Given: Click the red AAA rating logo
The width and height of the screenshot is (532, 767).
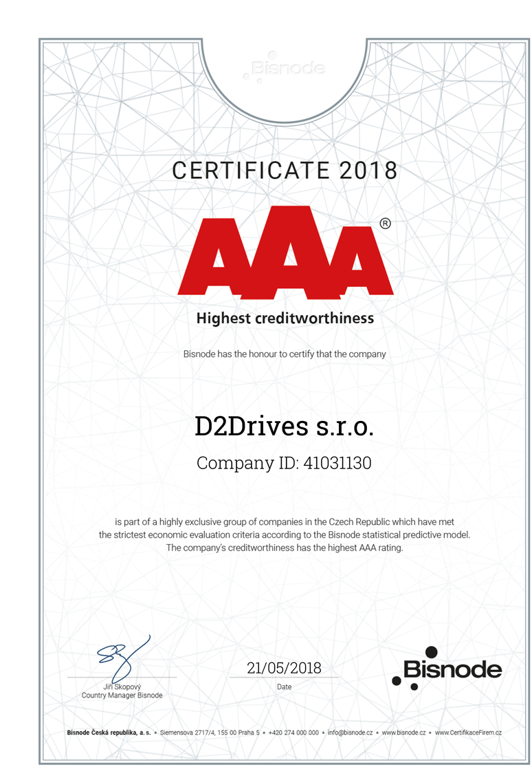Looking at the screenshot, I should tap(285, 252).
